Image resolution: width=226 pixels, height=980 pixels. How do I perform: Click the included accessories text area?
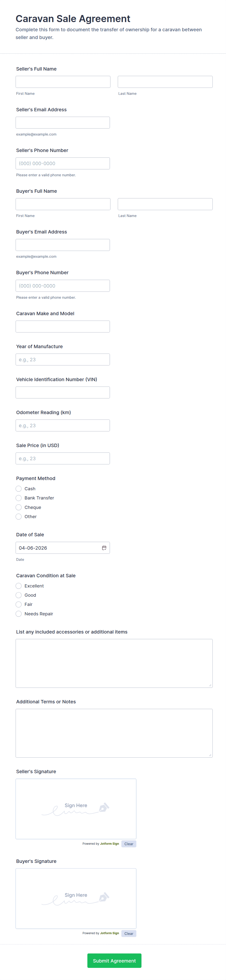click(114, 664)
